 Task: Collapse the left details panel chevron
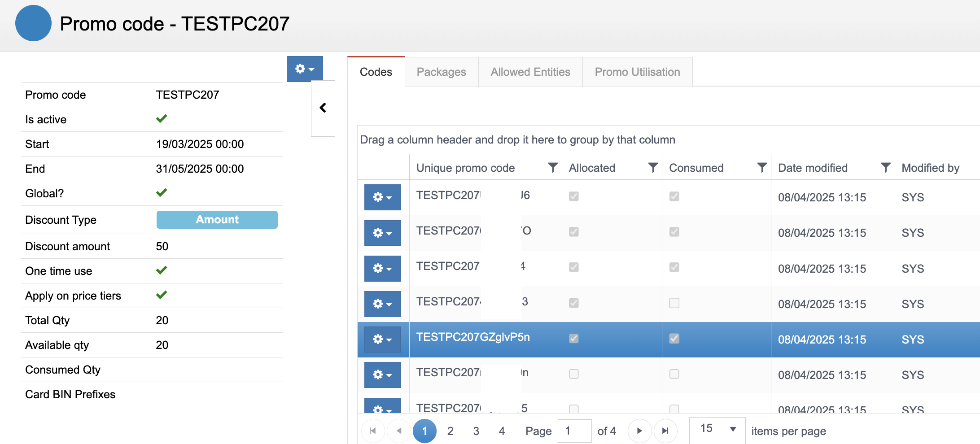coord(323,108)
